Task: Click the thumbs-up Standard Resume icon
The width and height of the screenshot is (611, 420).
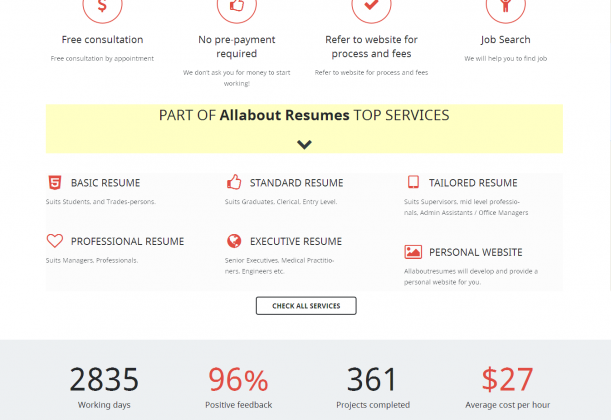Action: (x=234, y=182)
